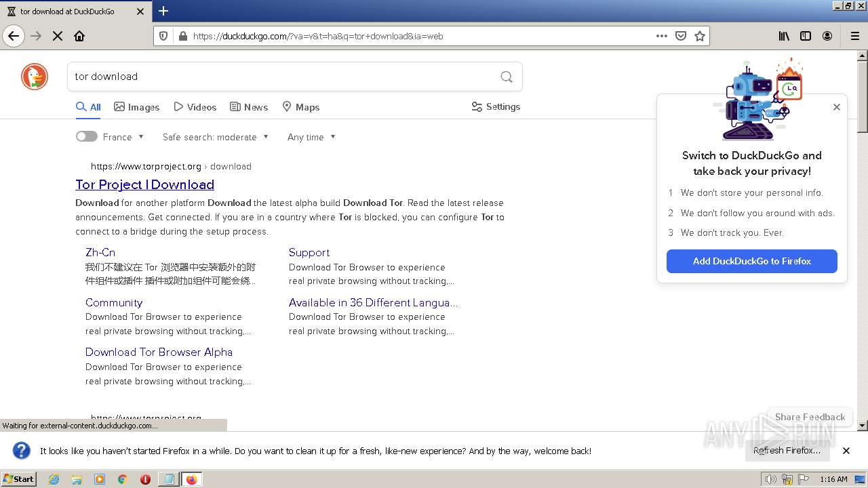This screenshot has height=488, width=868.
Task: Open the Zh-Cn sitelink
Action: point(100,252)
